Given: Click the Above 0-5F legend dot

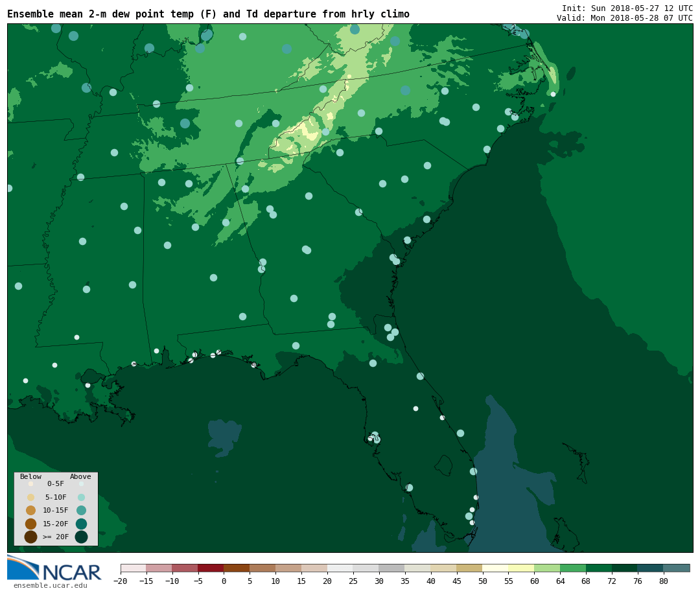Looking at the screenshot, I should point(81,483).
